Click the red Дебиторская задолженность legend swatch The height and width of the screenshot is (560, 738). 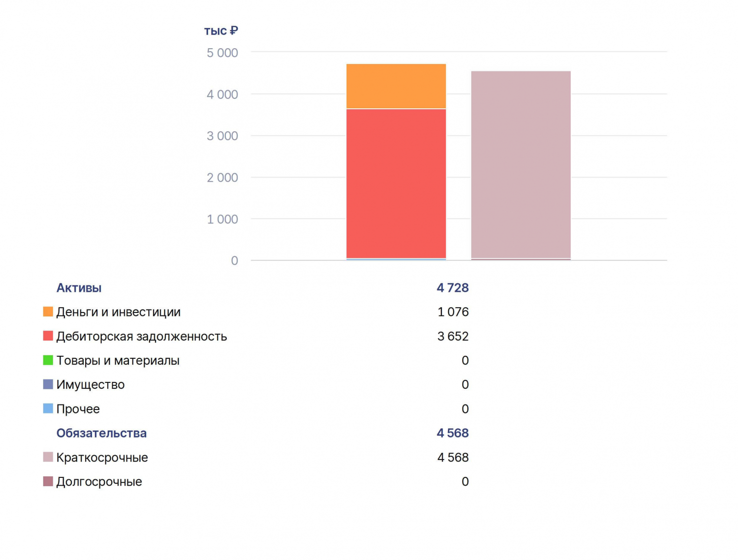(48, 336)
